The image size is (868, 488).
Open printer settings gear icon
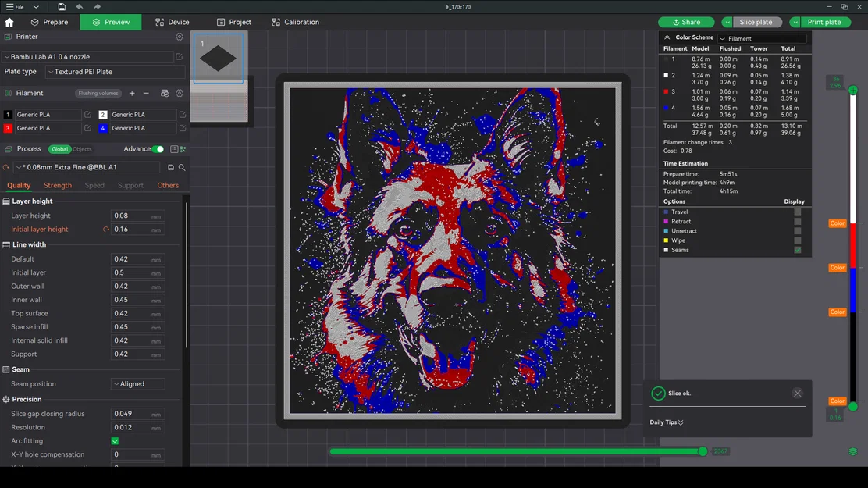click(x=180, y=37)
